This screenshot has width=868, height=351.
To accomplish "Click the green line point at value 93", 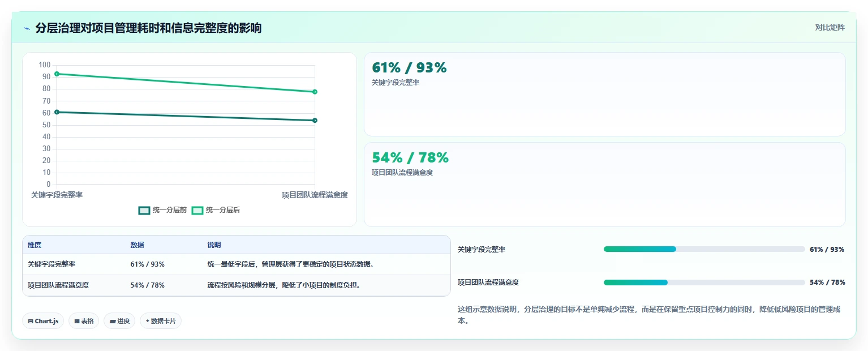I will pos(57,74).
